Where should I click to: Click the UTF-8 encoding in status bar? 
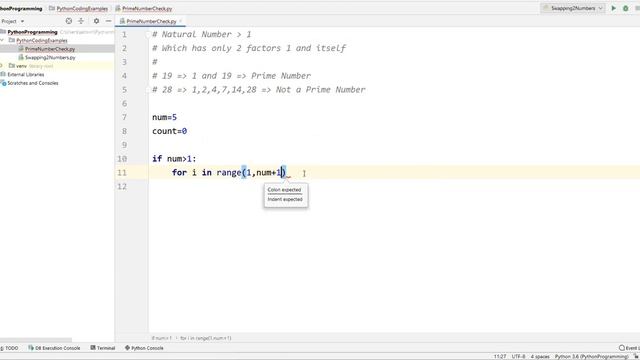(518, 356)
